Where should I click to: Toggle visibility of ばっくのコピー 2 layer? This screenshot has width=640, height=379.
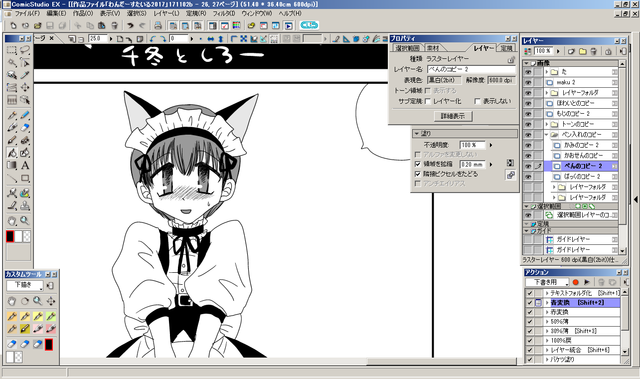[528, 177]
